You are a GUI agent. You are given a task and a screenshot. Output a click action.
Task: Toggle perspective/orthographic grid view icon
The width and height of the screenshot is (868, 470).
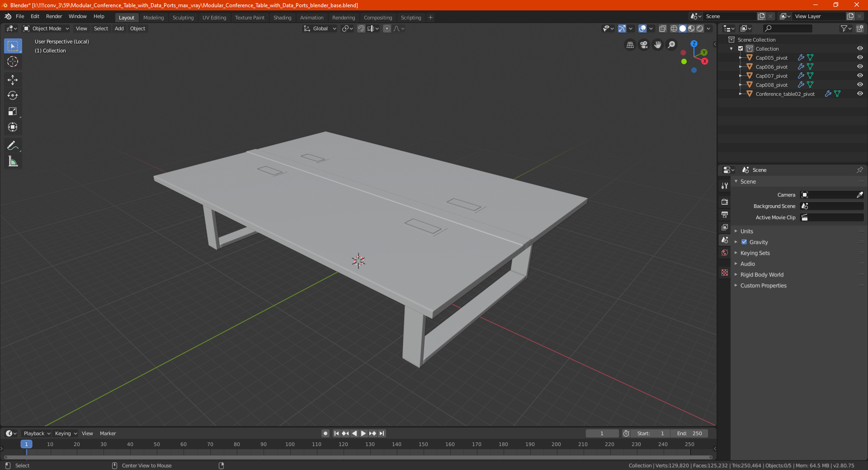click(630, 45)
